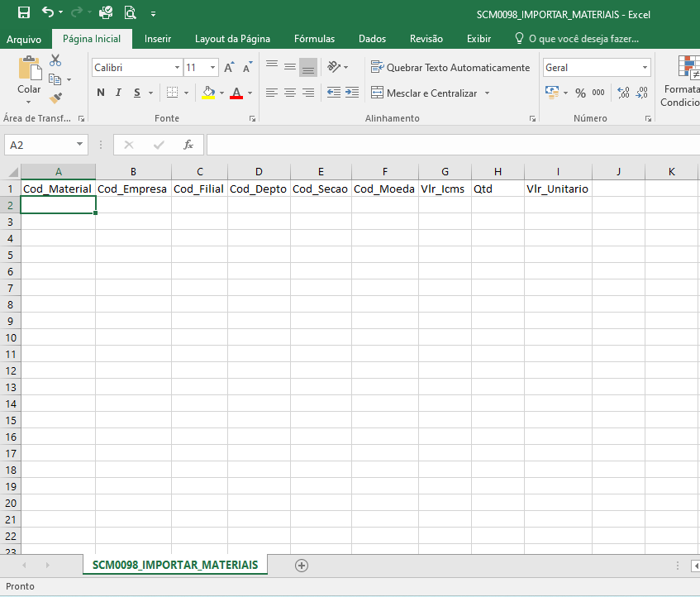Decrease indent icon

click(334, 93)
